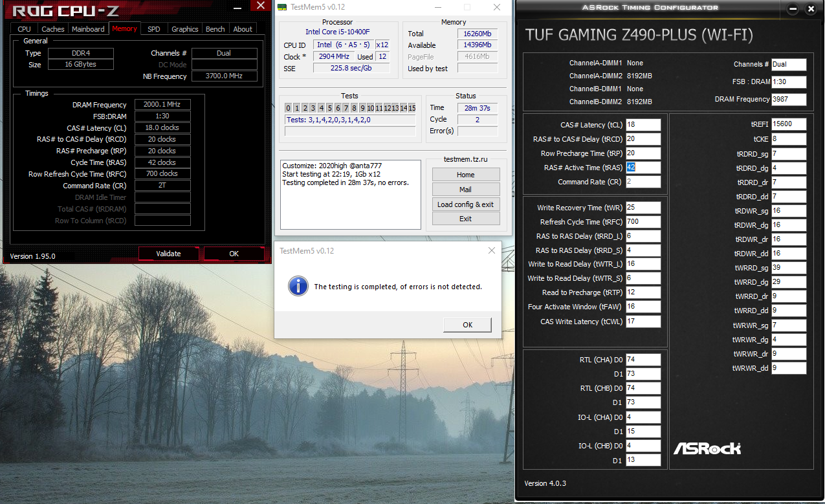Minimize the TestMem5 v0.12 main window
825x504 pixels.
tap(437, 7)
